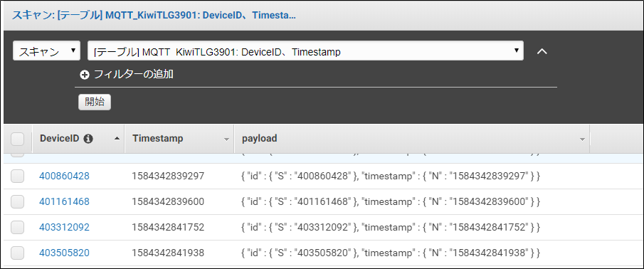Click the DeviceID info icon

(x=88, y=139)
